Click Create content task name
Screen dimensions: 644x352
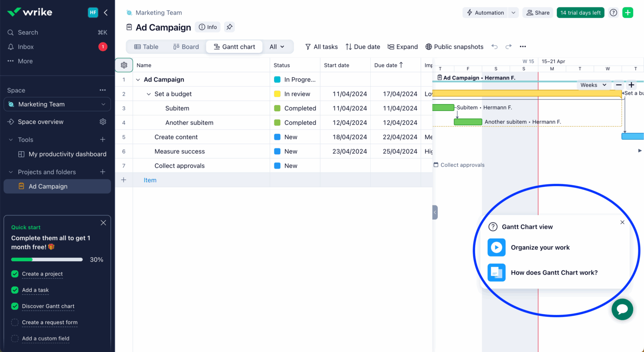(x=176, y=137)
